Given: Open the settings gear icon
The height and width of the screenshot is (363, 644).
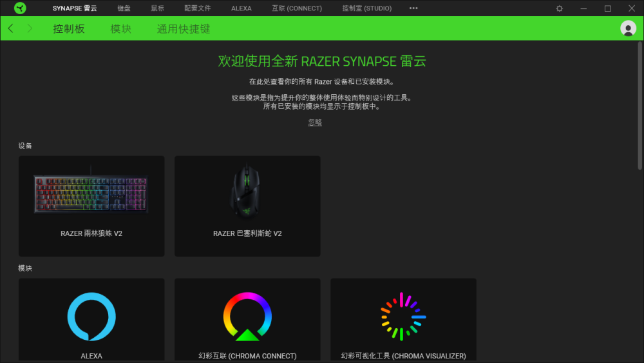Looking at the screenshot, I should pos(560,8).
